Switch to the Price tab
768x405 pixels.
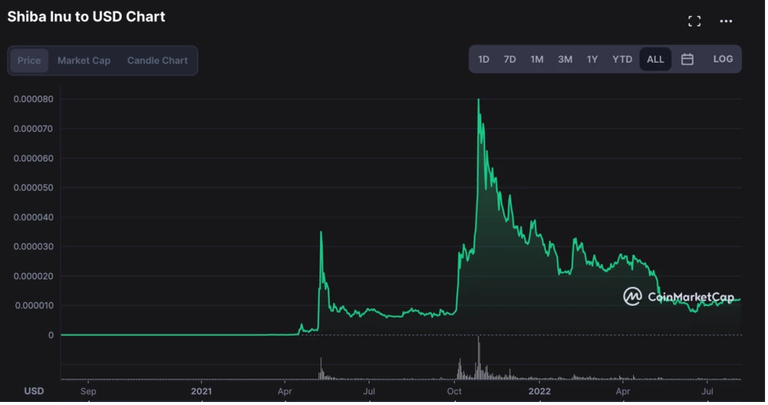pyautogui.click(x=29, y=61)
